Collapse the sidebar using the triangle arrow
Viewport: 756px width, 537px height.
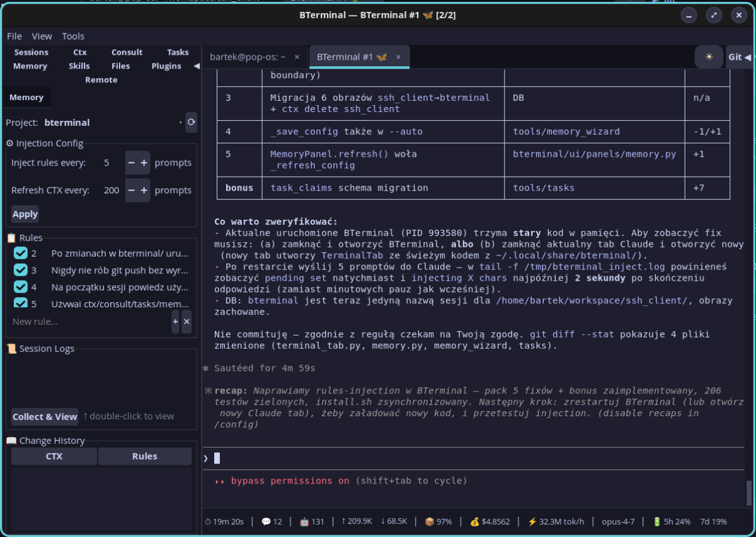(x=197, y=66)
